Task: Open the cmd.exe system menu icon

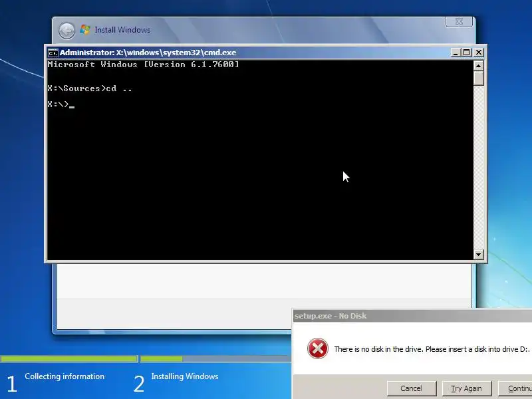Action: click(x=53, y=53)
